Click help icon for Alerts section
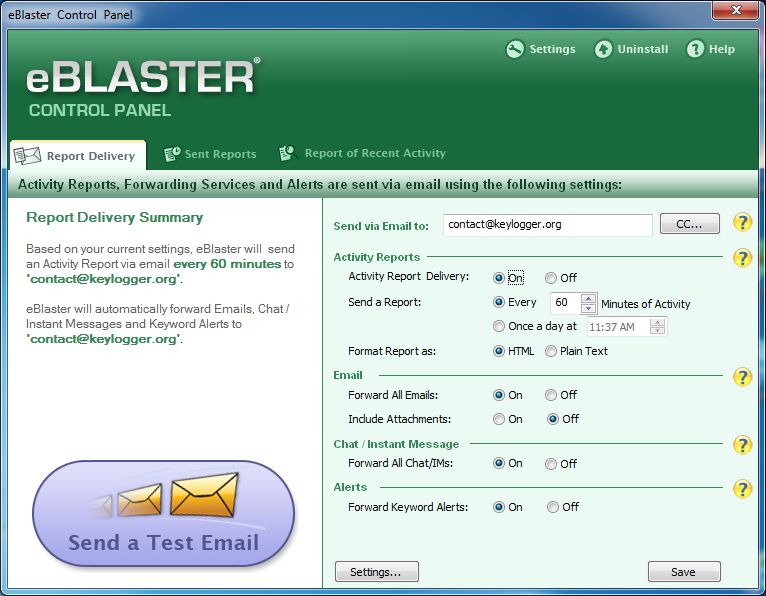The width and height of the screenshot is (766, 596). [742, 488]
